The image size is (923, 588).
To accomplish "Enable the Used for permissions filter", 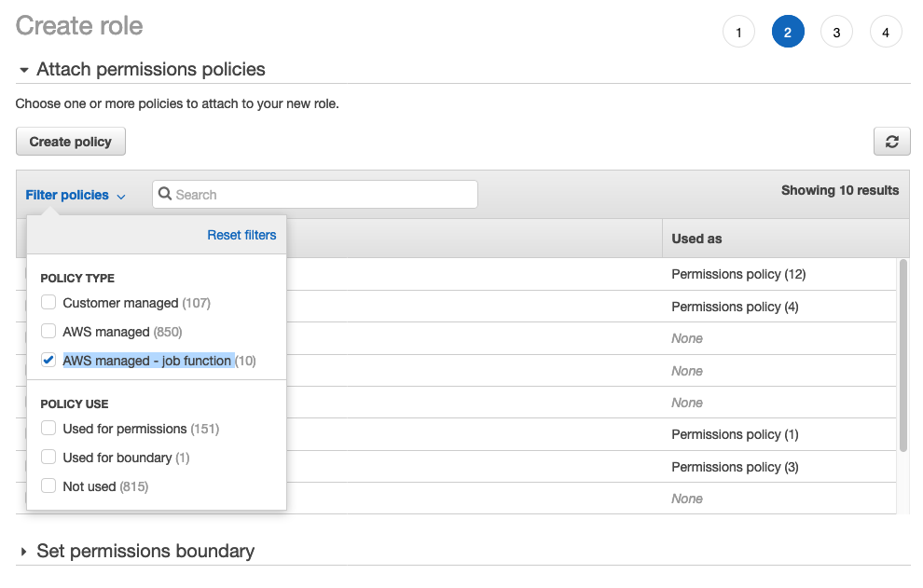I will coord(48,429).
